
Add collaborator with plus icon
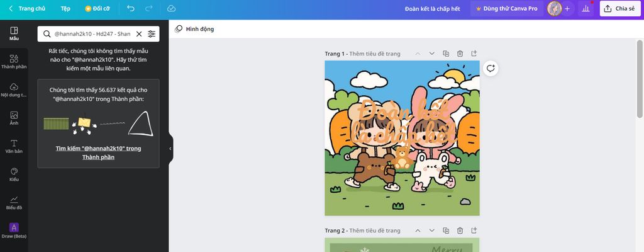[567, 8]
